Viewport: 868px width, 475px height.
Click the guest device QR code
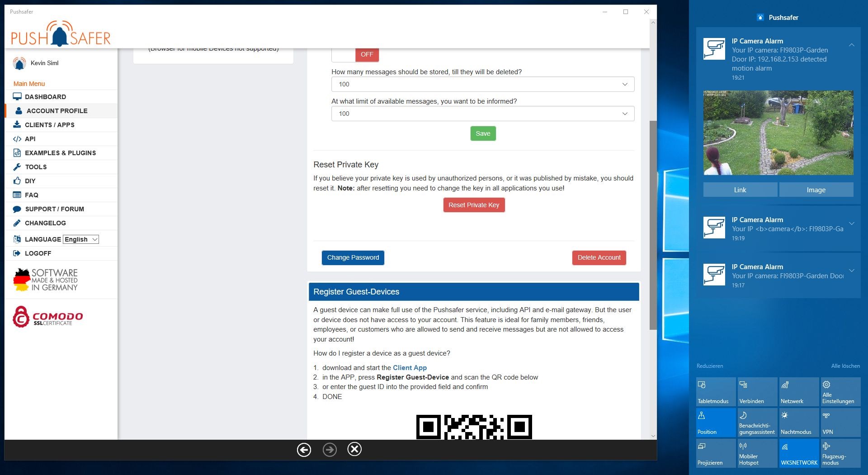tap(474, 427)
